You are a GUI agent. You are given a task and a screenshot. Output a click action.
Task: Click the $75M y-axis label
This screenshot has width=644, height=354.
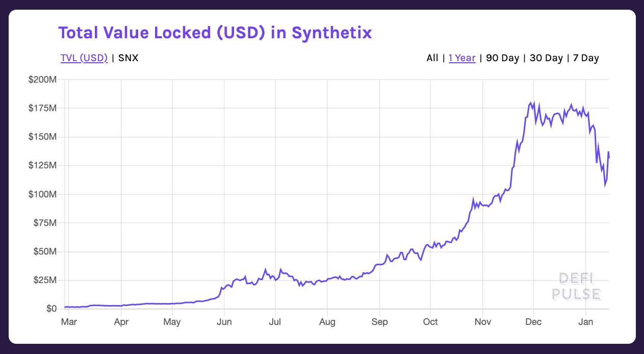(46, 223)
